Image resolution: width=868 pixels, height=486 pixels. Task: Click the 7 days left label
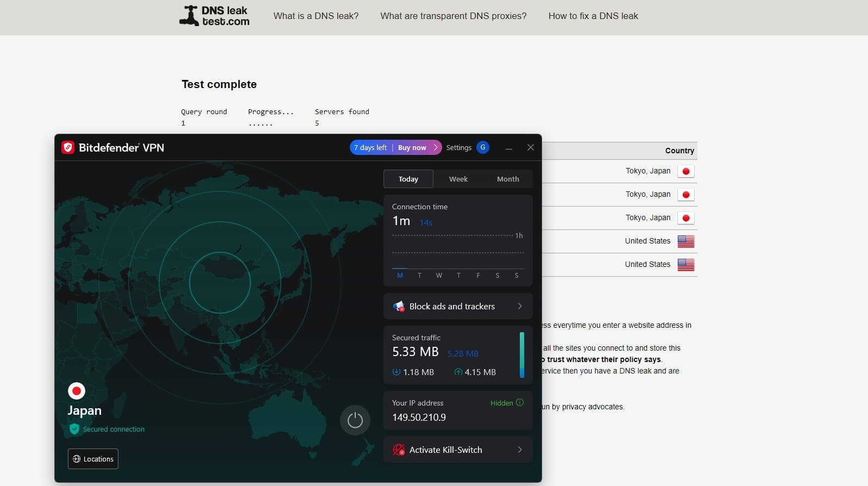click(x=370, y=147)
